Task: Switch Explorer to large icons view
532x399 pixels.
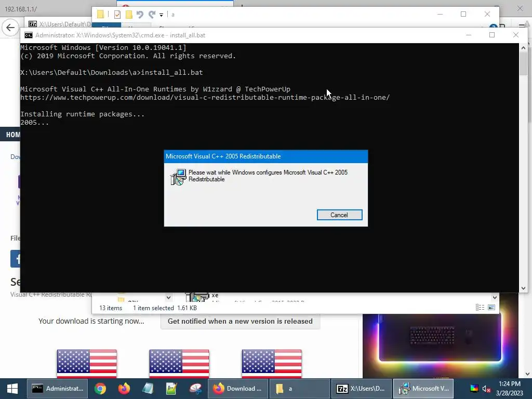Action: pos(491,308)
